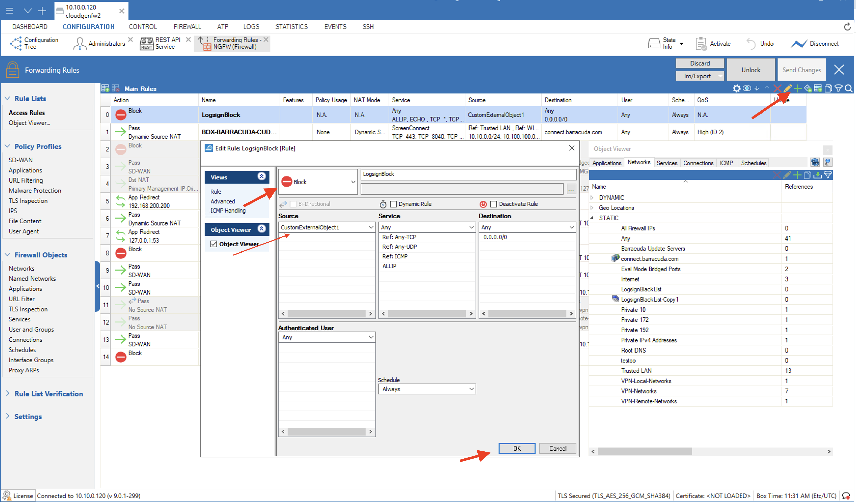
Task: Expand the DYNAMIC tree node
Action: tap(592, 198)
